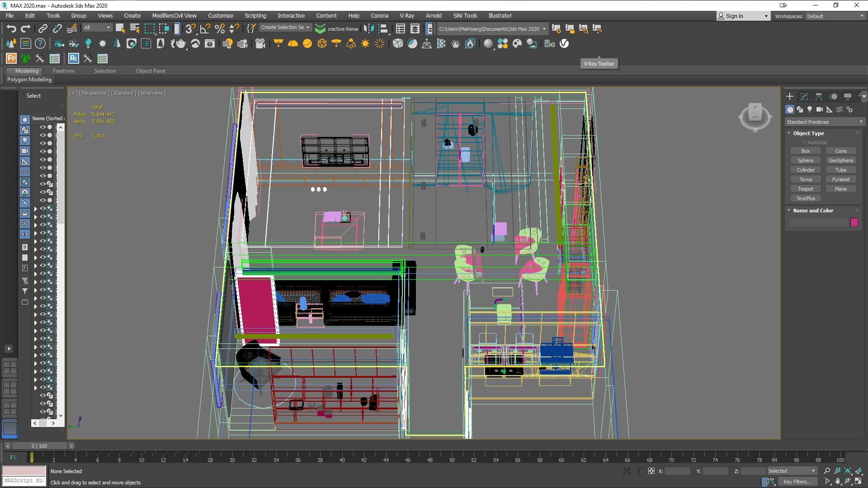This screenshot has width=868, height=488.
Task: Toggle Display Lights filter in Scene Explorer
Action: coord(25,141)
